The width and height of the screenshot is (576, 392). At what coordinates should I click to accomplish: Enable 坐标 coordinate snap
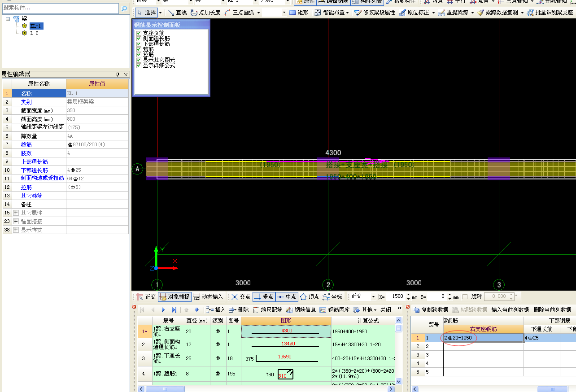[x=332, y=297]
